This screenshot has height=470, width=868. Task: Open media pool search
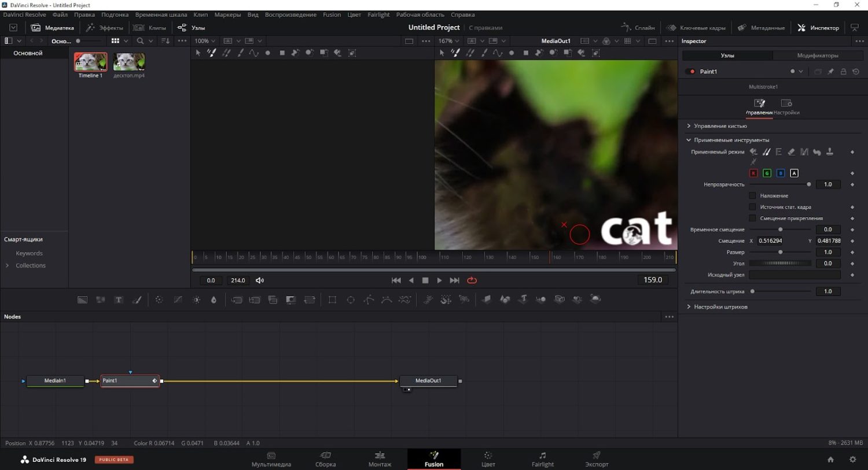140,41
